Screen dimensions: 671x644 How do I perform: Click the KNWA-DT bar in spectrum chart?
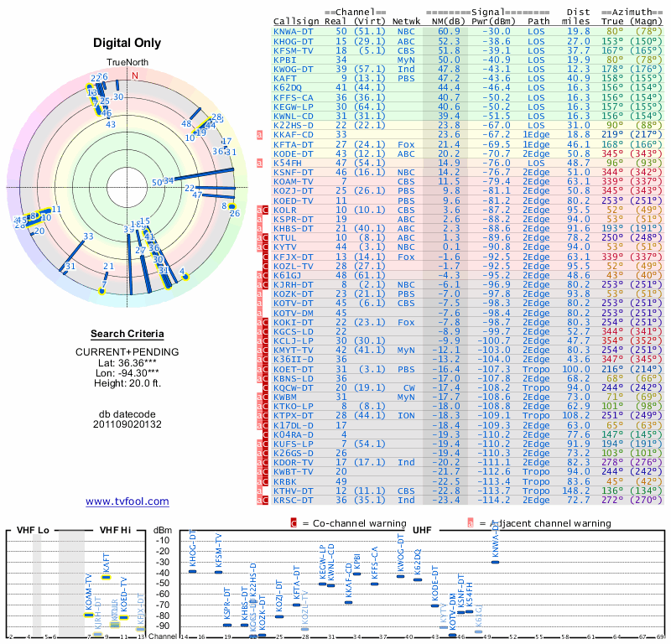pyautogui.click(x=495, y=562)
